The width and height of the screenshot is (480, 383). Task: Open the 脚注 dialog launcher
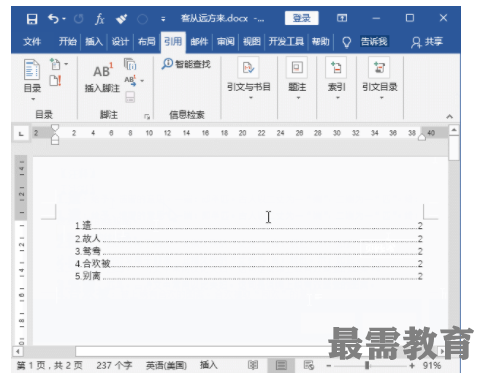[x=147, y=116]
